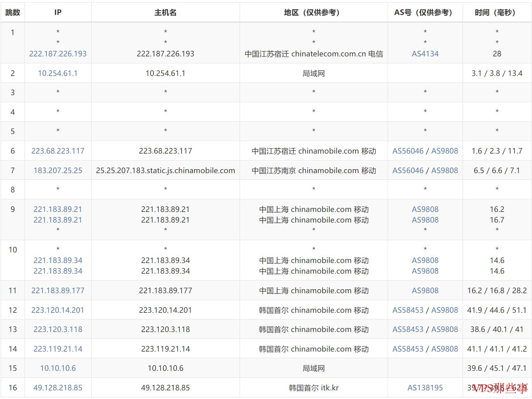The image size is (532, 399).
Task: Select hostname cell 221.183.89.177
Action: 165,291
